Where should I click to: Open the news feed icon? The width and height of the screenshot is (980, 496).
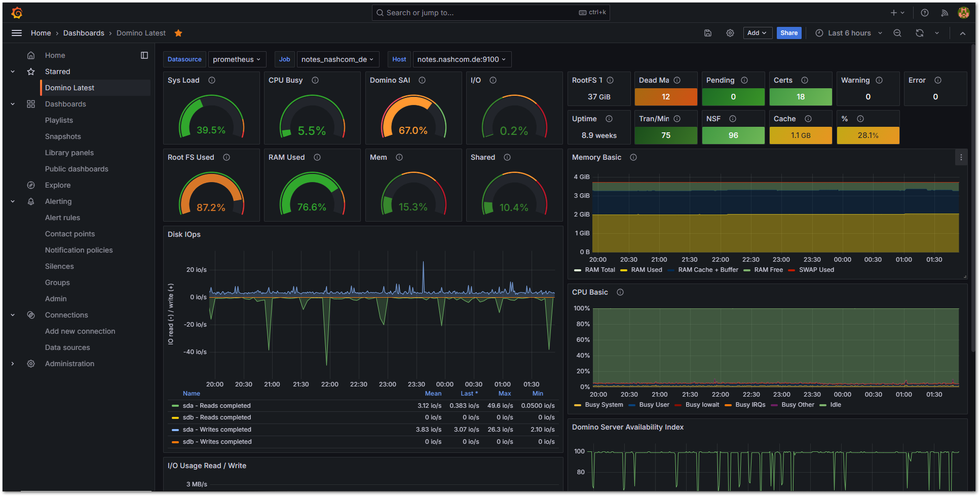[945, 13]
